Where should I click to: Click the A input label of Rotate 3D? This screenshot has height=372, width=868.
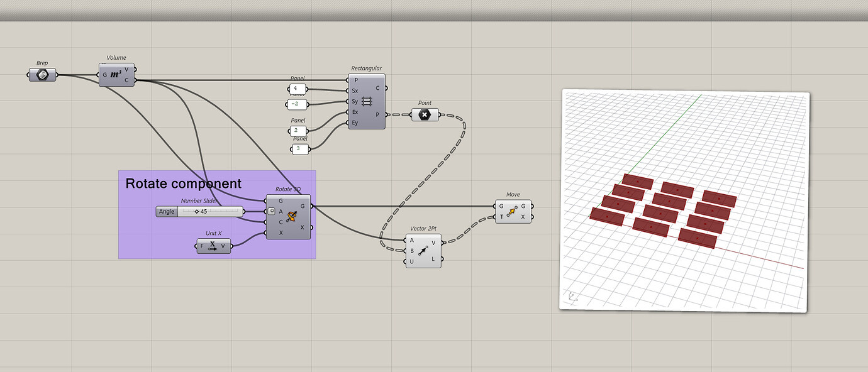pos(281,211)
